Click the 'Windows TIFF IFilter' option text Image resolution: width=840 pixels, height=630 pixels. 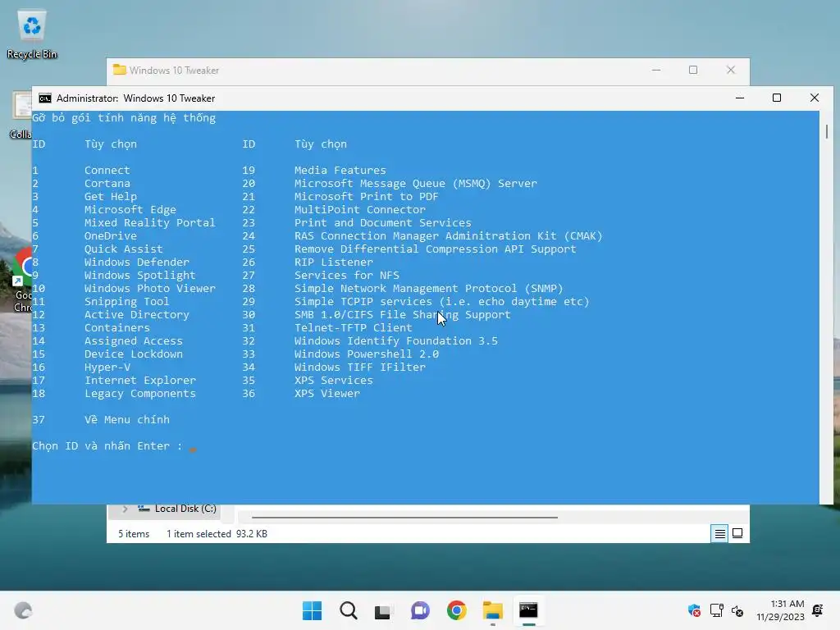360,367
